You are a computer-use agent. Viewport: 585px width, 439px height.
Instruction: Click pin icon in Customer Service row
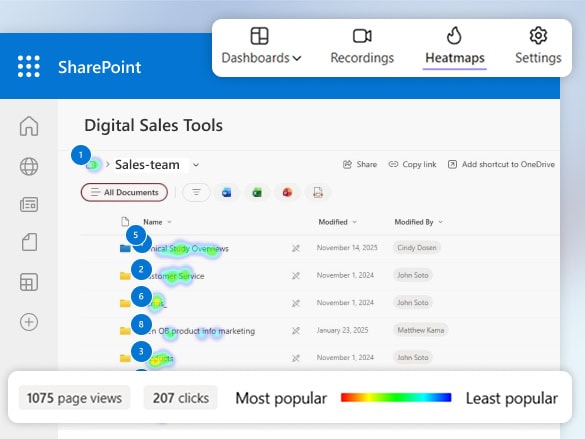pos(296,276)
